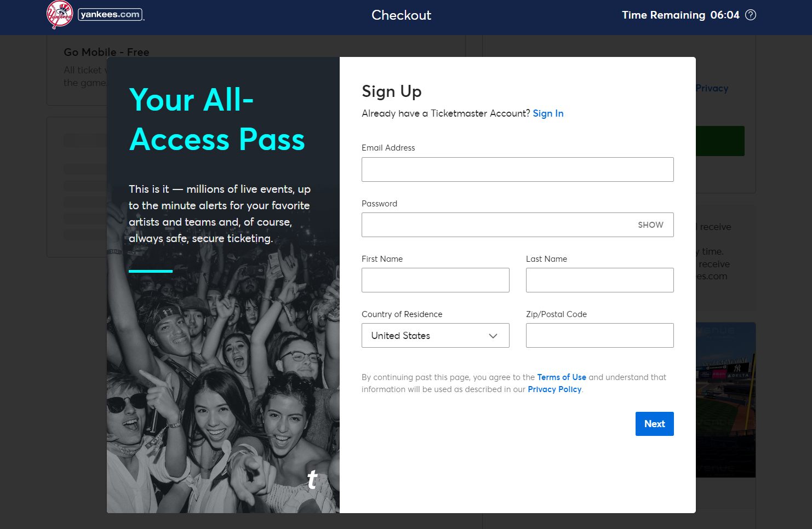812x529 pixels.
Task: Click the Ticketmaster "t" logo on the photo
Action: click(312, 480)
